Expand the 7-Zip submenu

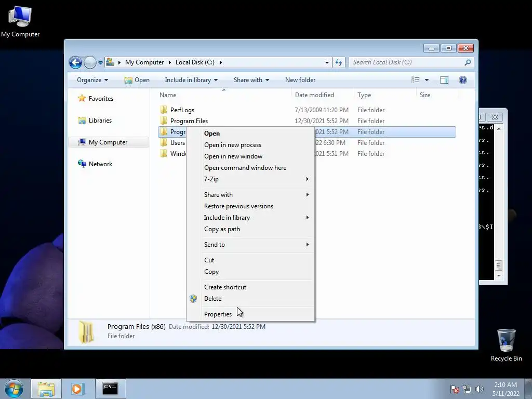pyautogui.click(x=250, y=179)
